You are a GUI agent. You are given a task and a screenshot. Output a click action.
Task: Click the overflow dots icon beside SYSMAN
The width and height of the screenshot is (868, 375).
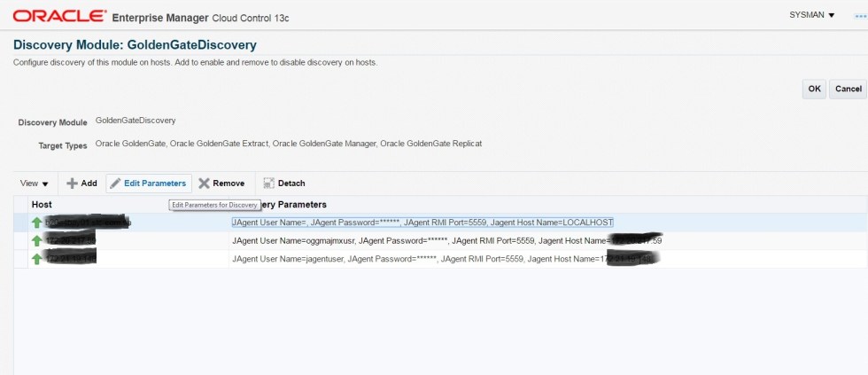pos(860,16)
